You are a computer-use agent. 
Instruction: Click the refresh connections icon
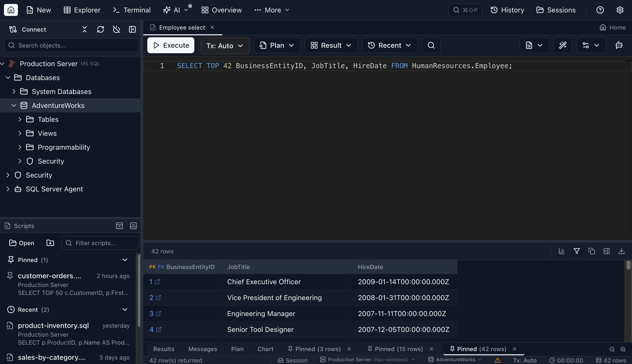pyautogui.click(x=101, y=30)
